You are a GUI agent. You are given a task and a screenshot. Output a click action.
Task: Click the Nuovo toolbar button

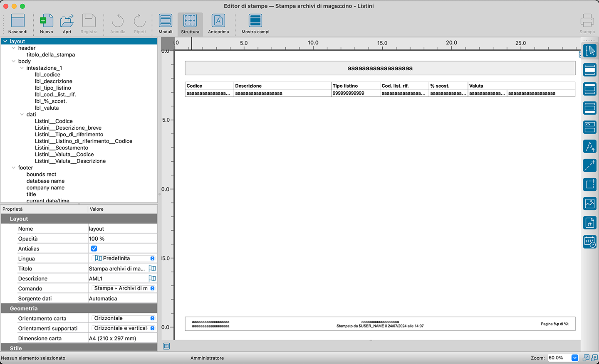point(46,24)
